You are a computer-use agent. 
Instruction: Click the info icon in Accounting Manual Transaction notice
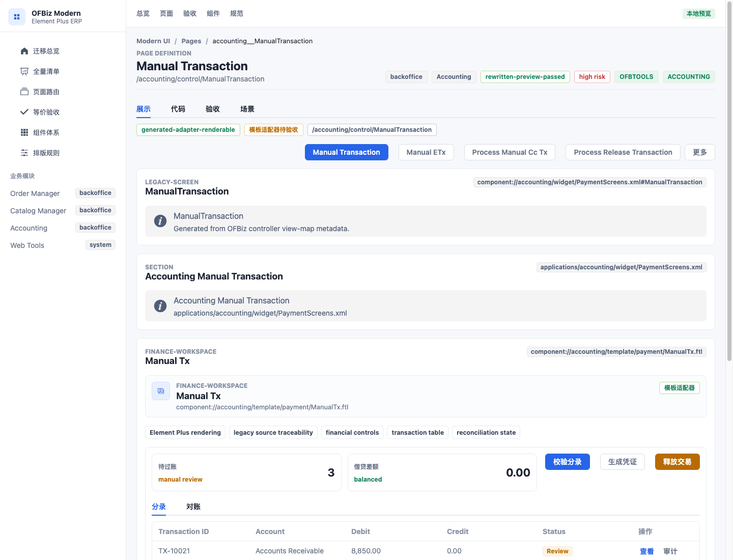pos(160,306)
